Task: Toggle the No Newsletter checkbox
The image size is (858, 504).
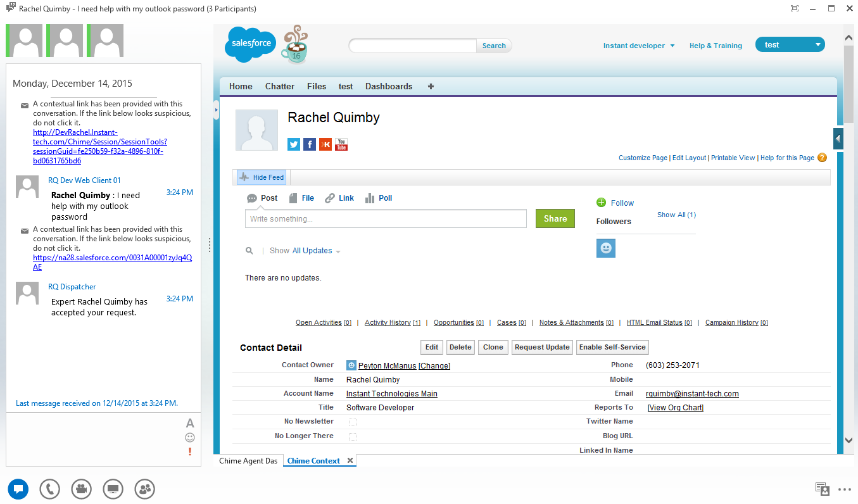Action: tap(353, 422)
